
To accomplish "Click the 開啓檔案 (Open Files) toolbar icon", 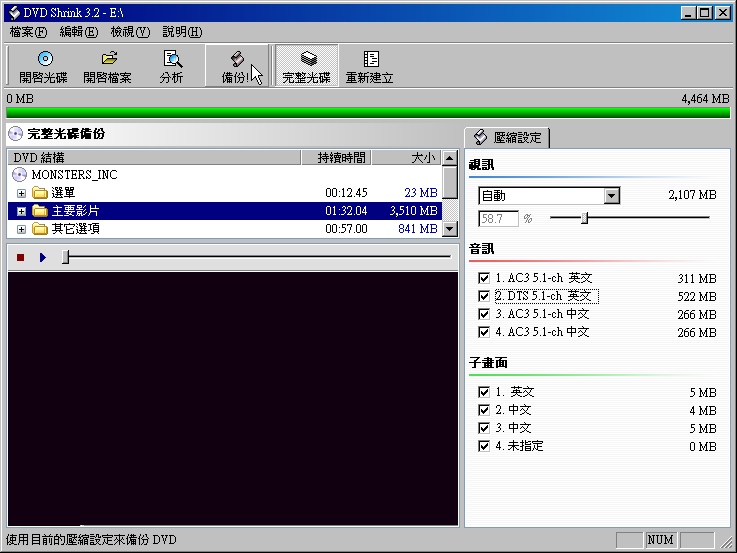I will click(109, 58).
